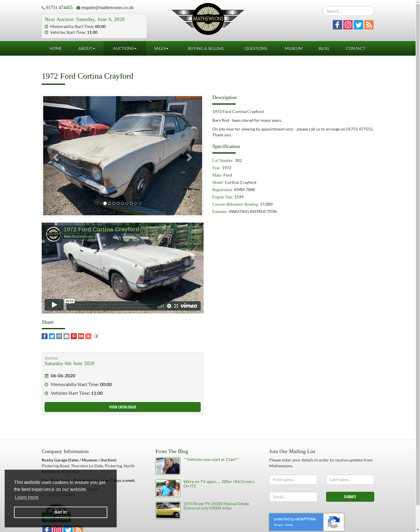Open Instagram page from header icons
The image size is (420, 532).
click(348, 25)
